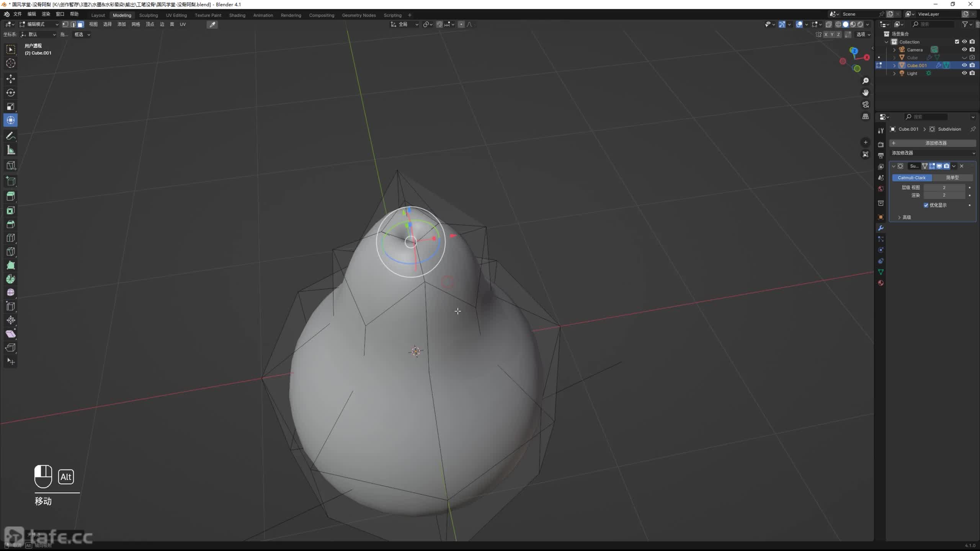Screen dimensions: 980x551
Task: Click the Annotate pencil tool
Action: [10, 136]
